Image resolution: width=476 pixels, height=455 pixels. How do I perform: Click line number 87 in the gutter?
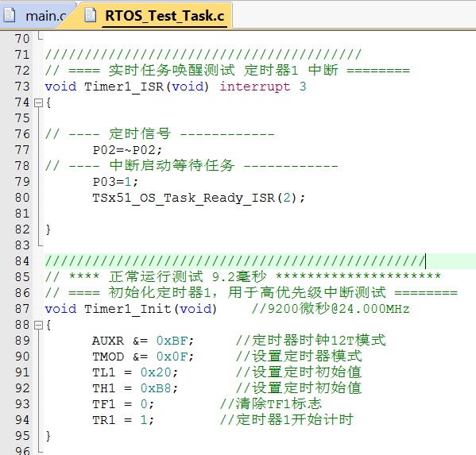[22, 309]
